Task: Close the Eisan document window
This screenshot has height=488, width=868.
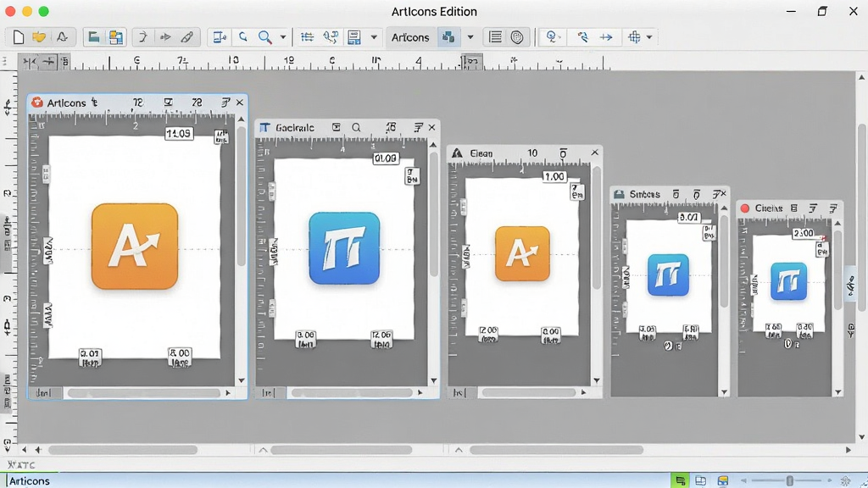Action: pyautogui.click(x=594, y=152)
